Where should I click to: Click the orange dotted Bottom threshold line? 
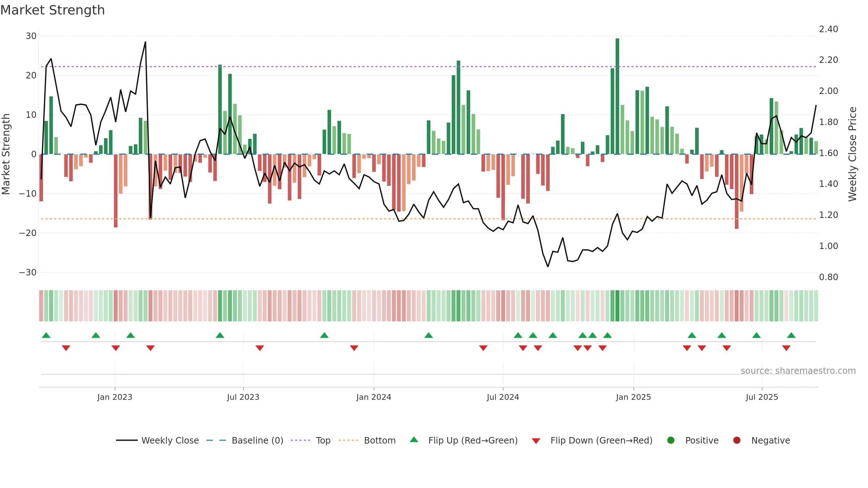(x=429, y=219)
